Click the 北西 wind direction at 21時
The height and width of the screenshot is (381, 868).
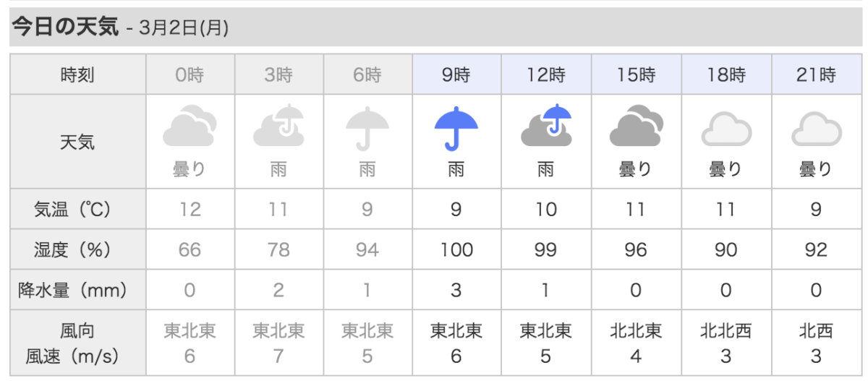(x=816, y=332)
